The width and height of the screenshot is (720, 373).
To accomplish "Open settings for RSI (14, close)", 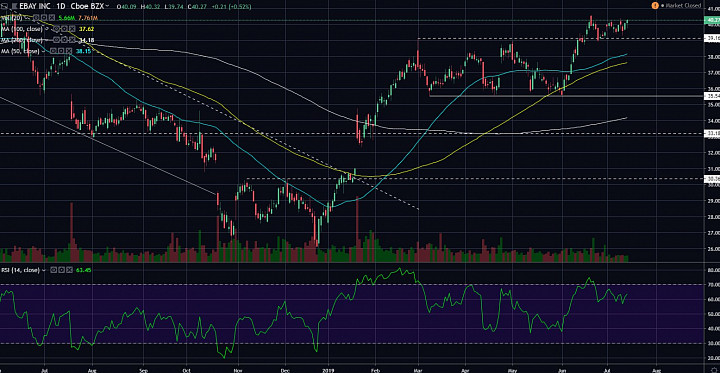I will coord(61,270).
